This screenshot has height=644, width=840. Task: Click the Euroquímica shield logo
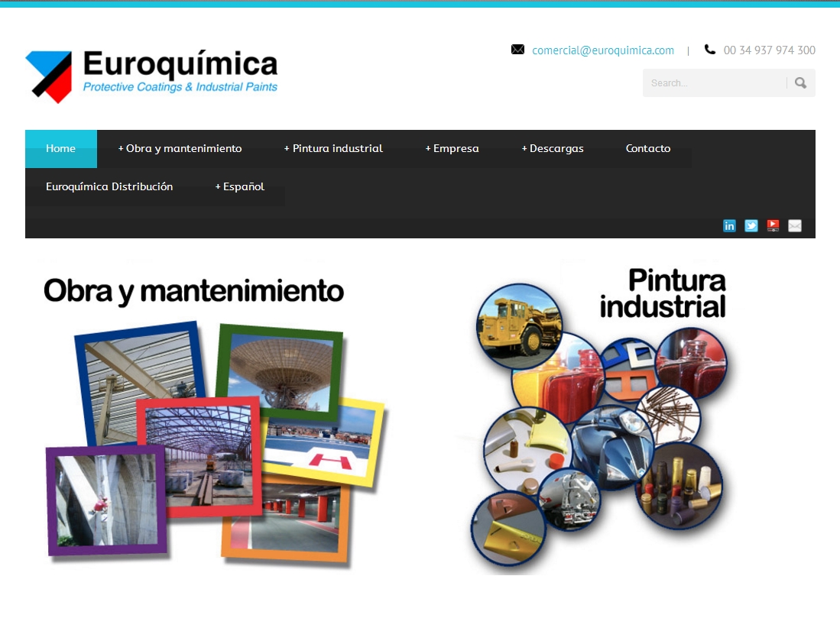pyautogui.click(x=49, y=76)
